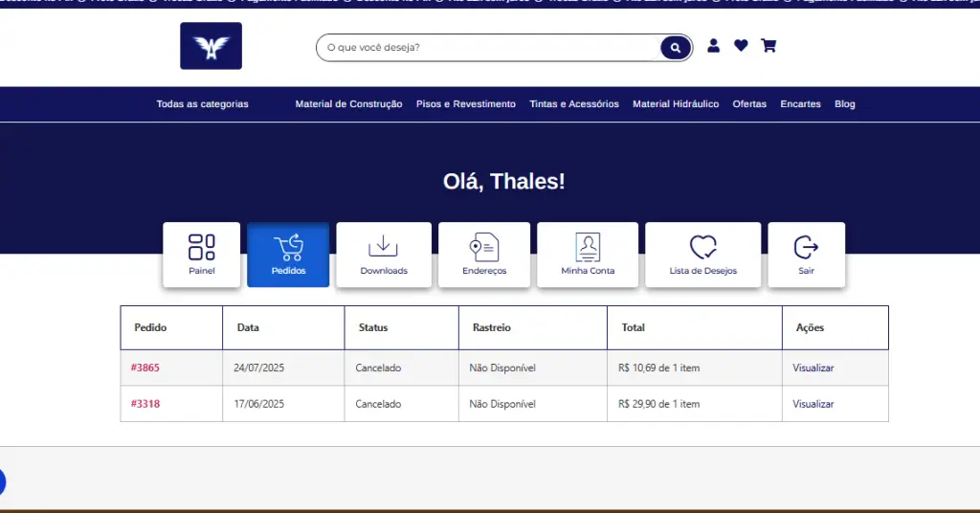
Task: Go to the Painel dashboard tile
Action: (202, 255)
